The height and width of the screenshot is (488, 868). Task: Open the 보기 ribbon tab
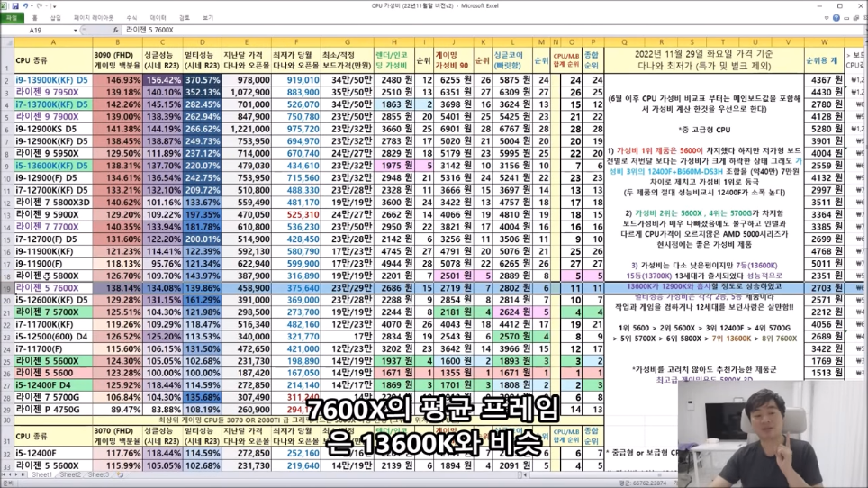[208, 18]
